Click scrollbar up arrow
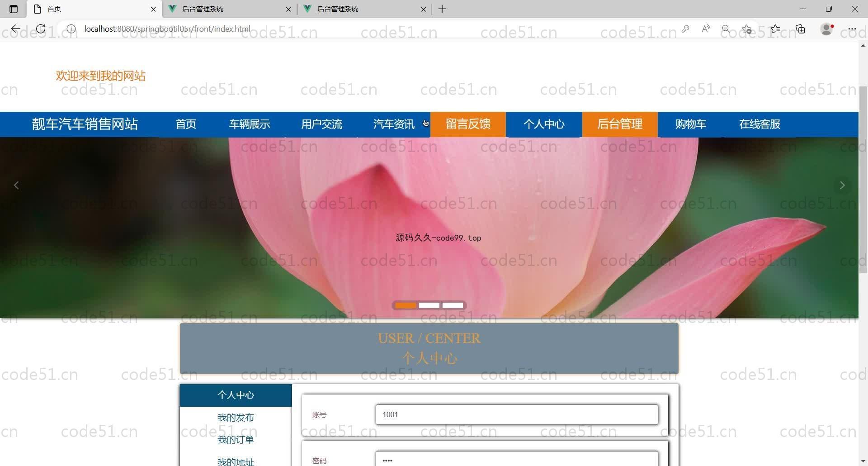The height and width of the screenshot is (466, 868). (x=863, y=45)
